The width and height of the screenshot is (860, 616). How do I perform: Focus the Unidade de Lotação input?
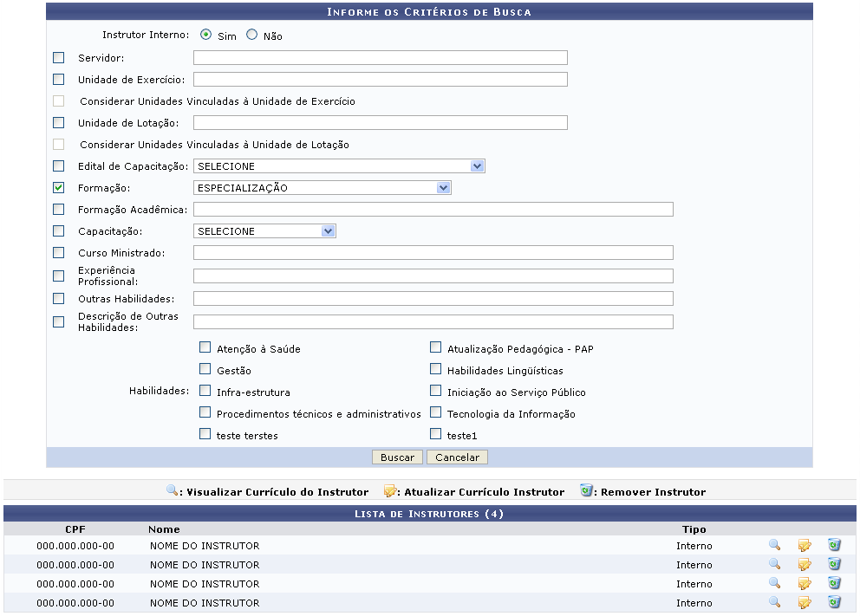point(380,123)
